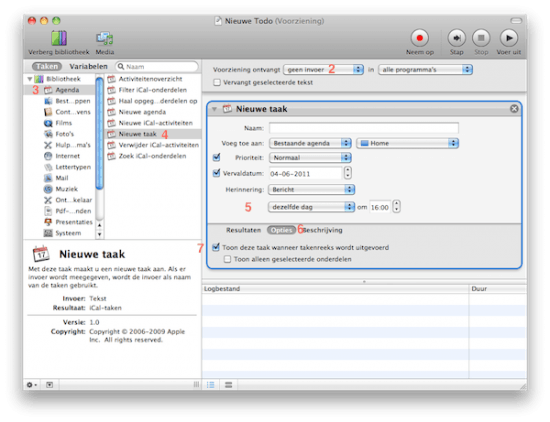Toggle Toon deze taak wanneer takenreeks checkbox
Screen dimensions: 550x422
(216, 247)
